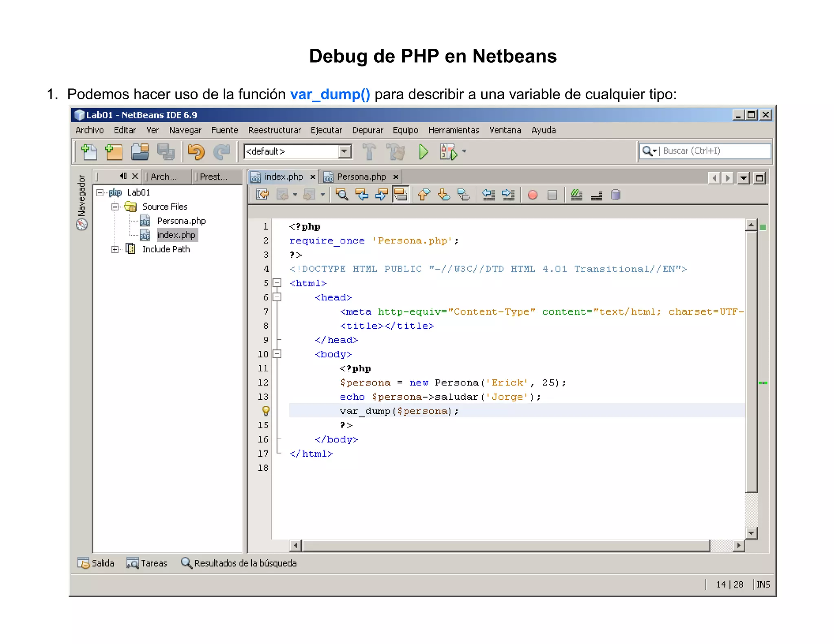Open the <default> configuration combo box
This screenshot has width=834, height=644.
pyautogui.click(x=298, y=151)
